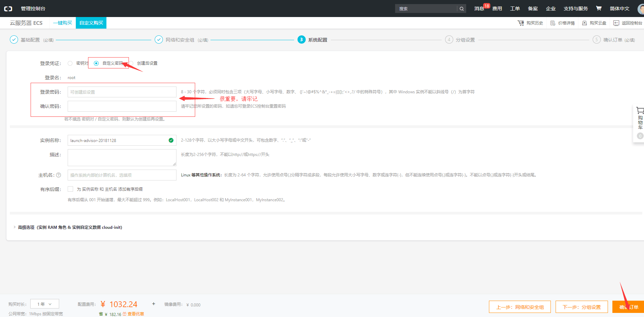The image size is (644, 317).
Task: Click the hostname help question icon
Action: (x=58, y=175)
